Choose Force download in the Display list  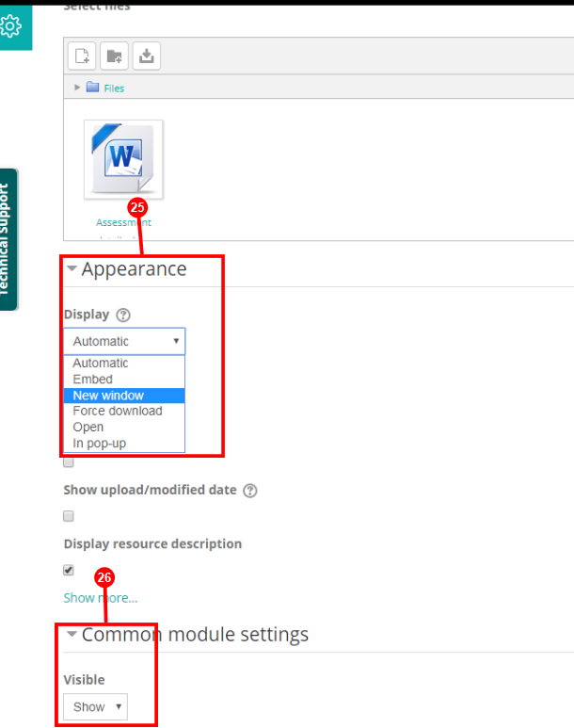pyautogui.click(x=124, y=411)
